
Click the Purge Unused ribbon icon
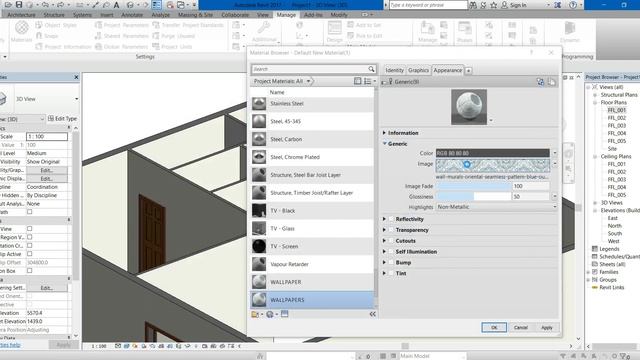tap(156, 36)
